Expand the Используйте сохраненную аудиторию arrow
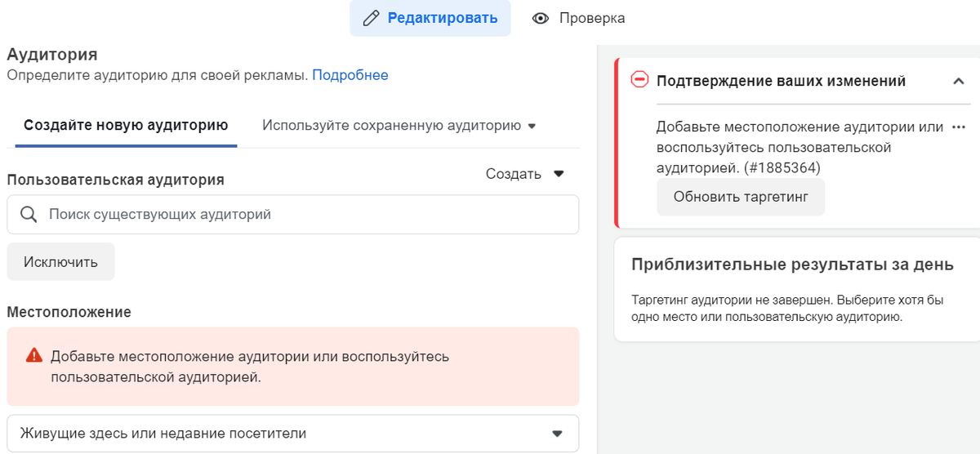Viewport: 980px width, 454px height. click(x=532, y=127)
